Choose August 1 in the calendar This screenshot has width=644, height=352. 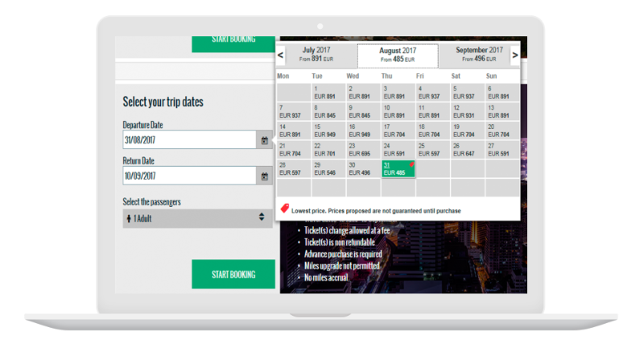328,92
